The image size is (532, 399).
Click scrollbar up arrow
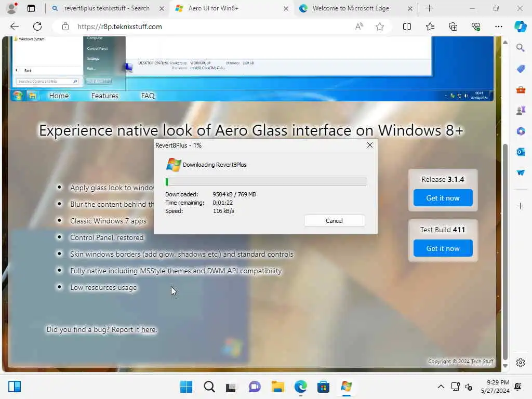click(505, 43)
